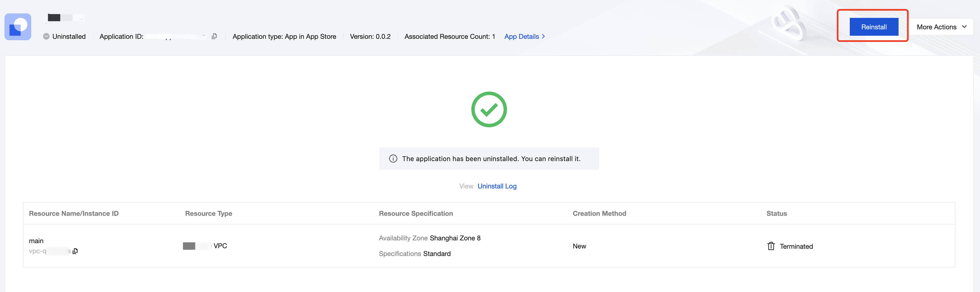Click the application logo icon
This screenshot has width=980, height=292.
[18, 27]
